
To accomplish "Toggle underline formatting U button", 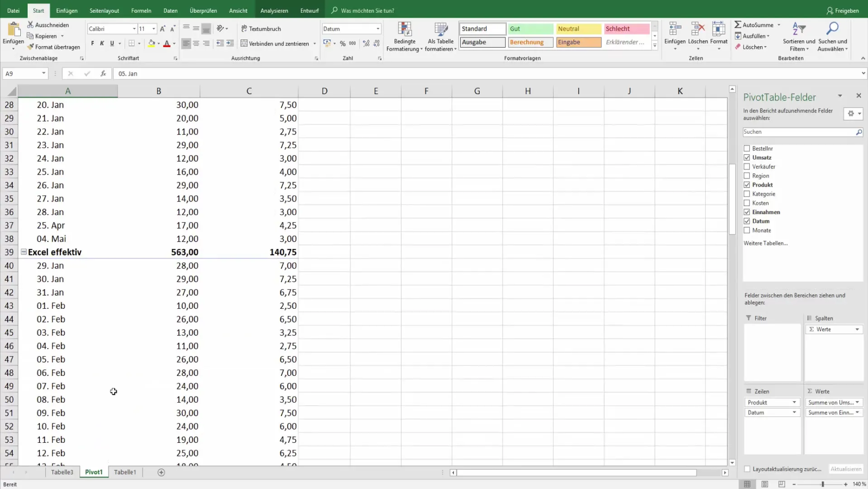I will (112, 43).
